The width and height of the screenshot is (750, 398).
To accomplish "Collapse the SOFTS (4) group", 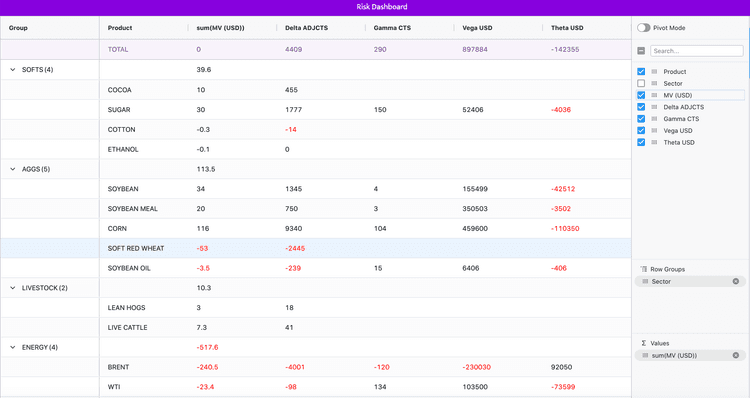I will tap(13, 70).
